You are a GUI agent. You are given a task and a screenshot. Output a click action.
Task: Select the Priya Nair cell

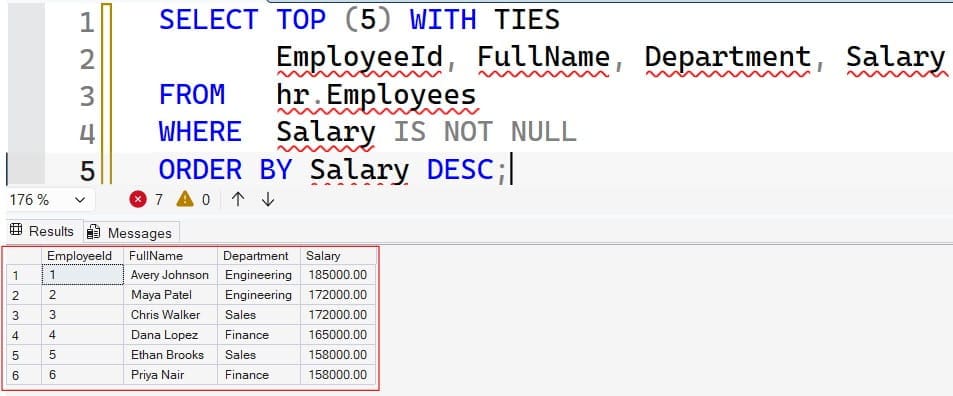(170, 375)
